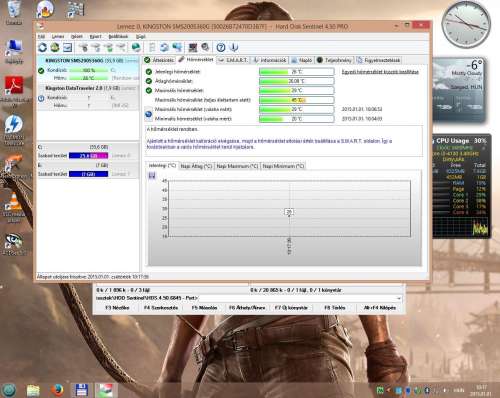Switch to the Napló tab
Image resolution: width=500 pixels, height=398 pixels.
[x=302, y=60]
